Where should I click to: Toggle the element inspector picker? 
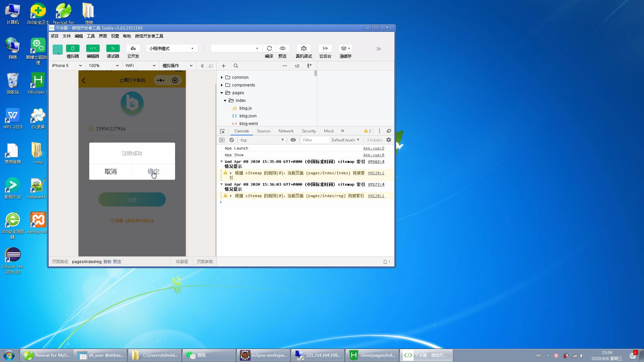pyautogui.click(x=222, y=131)
